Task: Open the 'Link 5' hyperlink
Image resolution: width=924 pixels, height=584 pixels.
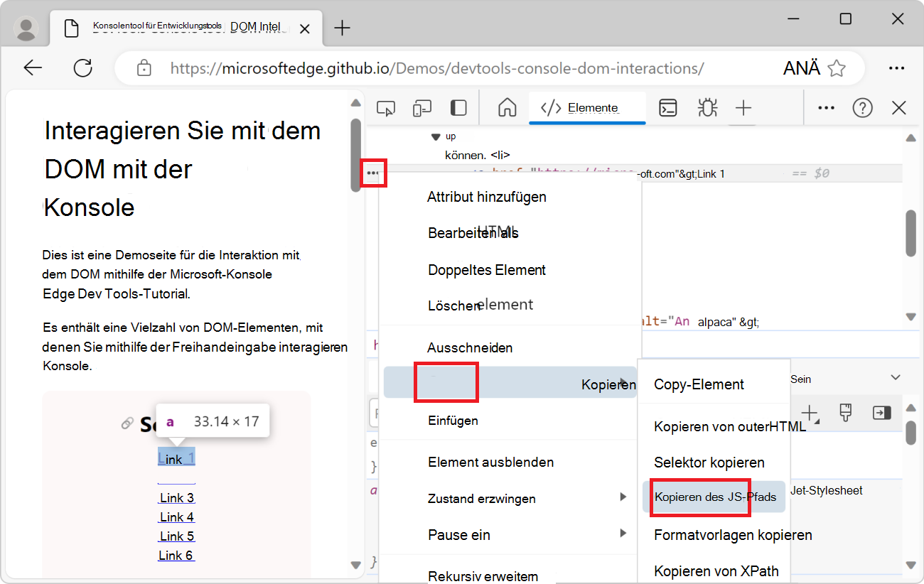Action: click(x=176, y=536)
